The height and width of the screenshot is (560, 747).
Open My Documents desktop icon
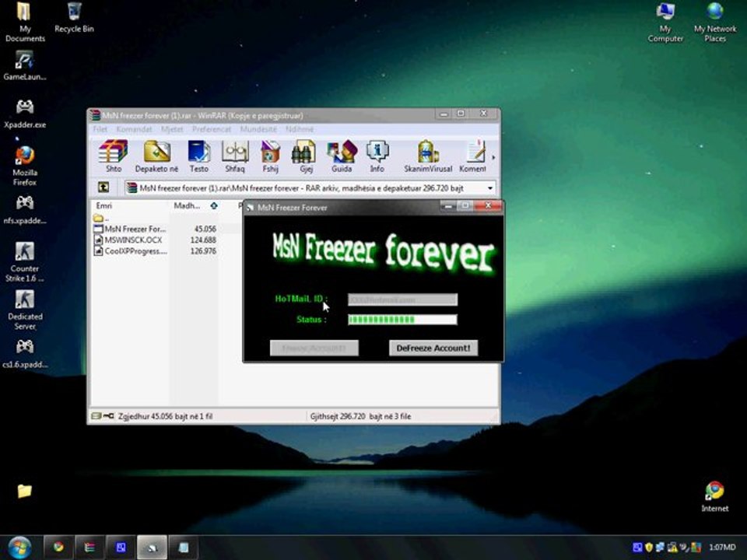25,22
